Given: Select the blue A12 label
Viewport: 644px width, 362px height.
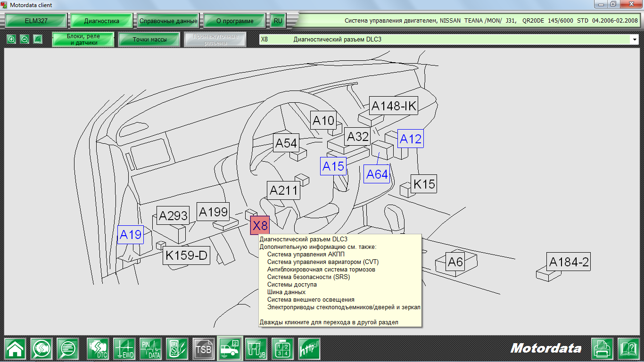Looking at the screenshot, I should (410, 139).
